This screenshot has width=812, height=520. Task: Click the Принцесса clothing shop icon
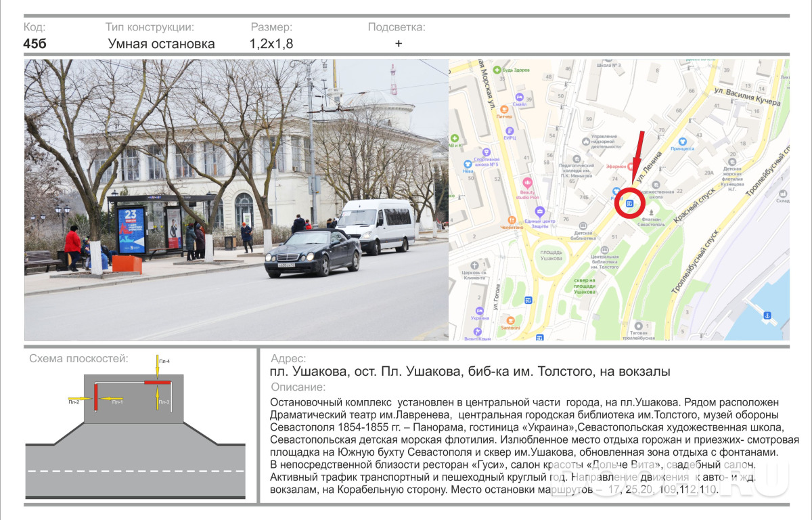[x=682, y=142]
